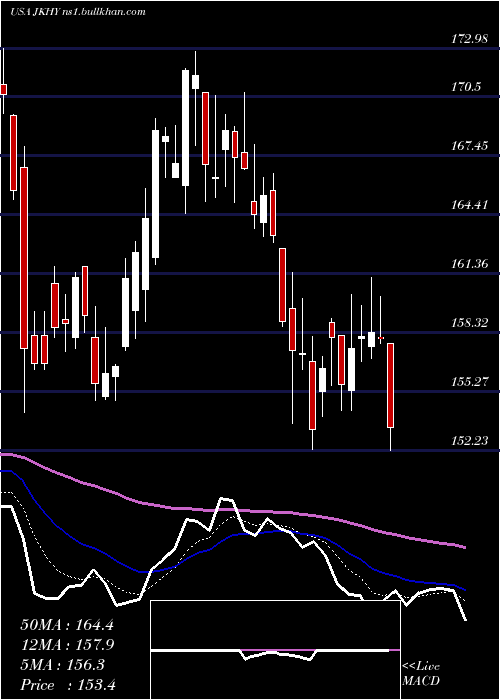This screenshot has height=700, width=500.
Task: Click the 167.45 price level label
Action: tap(468, 146)
